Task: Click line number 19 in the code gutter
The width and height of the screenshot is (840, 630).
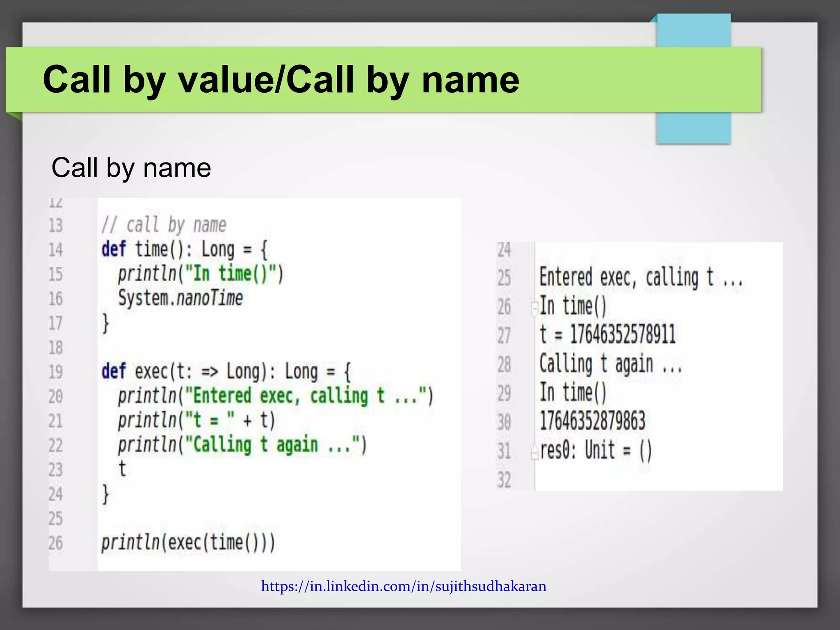Action: pyautogui.click(x=56, y=372)
